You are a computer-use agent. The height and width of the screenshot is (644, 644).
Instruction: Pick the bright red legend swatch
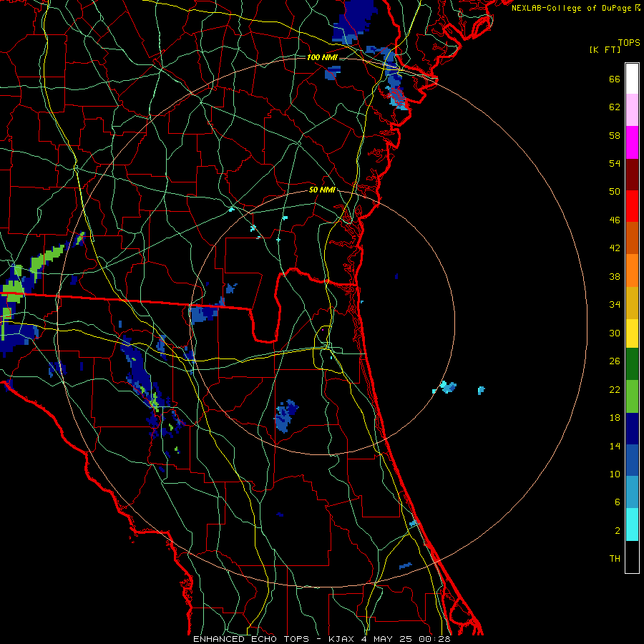point(632,206)
